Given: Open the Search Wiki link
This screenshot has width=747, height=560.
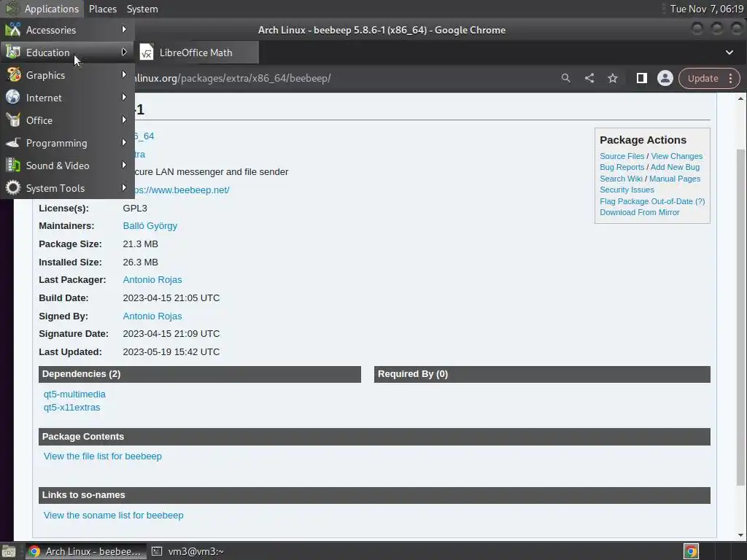Looking at the screenshot, I should click(x=621, y=179).
